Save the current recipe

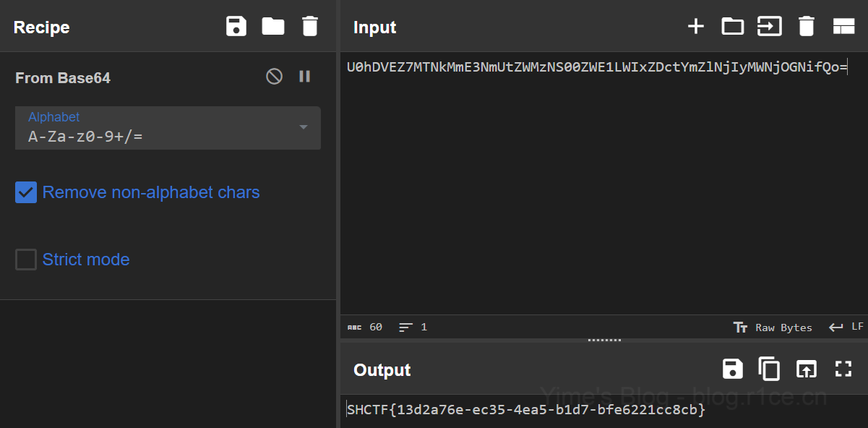coord(236,27)
